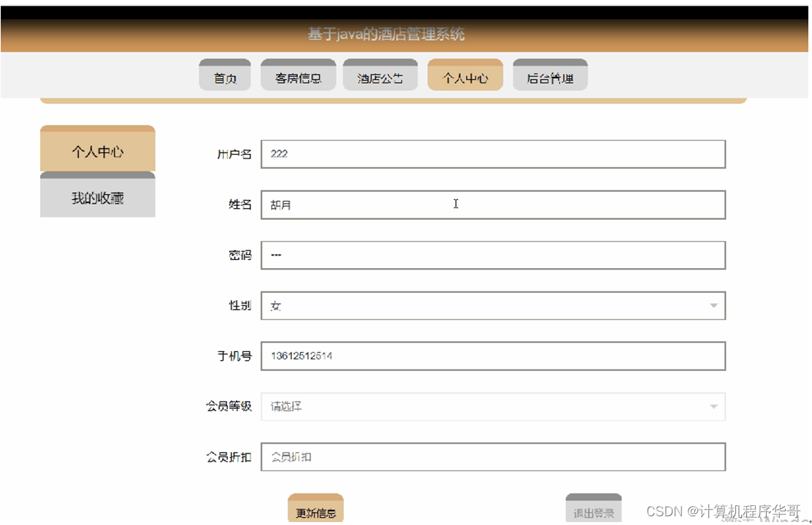This screenshot has width=812, height=525.
Task: Select the 个人中心 navigation tab
Action: (x=465, y=75)
